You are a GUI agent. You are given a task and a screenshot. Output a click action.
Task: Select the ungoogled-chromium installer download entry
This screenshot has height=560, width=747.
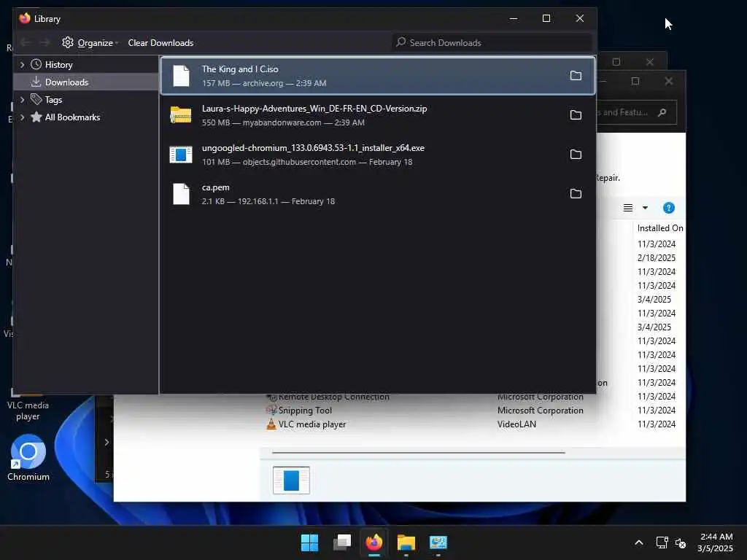379,155
